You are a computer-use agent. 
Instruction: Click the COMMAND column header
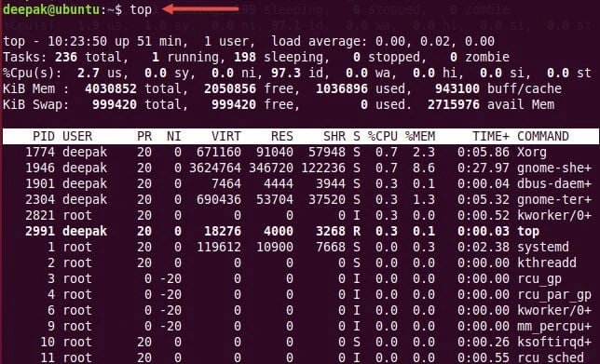(543, 136)
